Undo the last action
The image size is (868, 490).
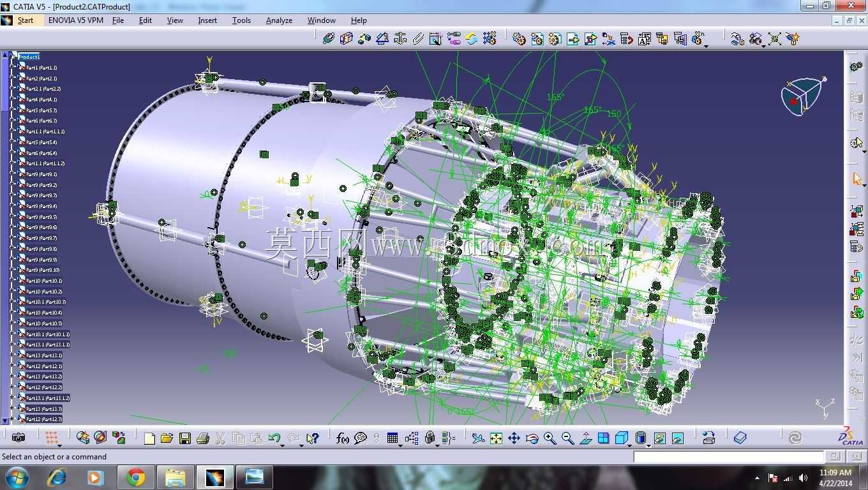(274, 438)
